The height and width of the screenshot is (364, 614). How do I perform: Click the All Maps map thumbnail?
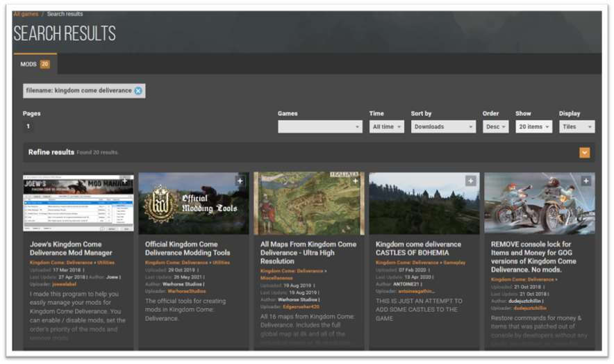point(309,204)
